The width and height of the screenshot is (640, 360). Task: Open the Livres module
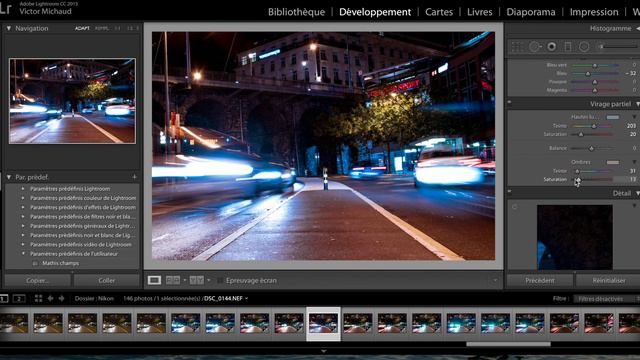[x=480, y=12]
